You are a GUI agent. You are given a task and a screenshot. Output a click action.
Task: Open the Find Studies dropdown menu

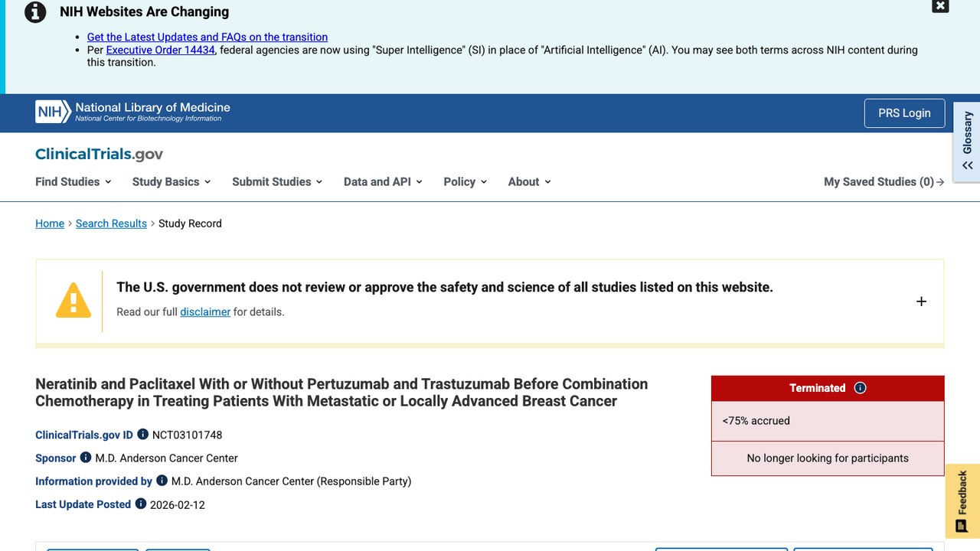coord(73,181)
